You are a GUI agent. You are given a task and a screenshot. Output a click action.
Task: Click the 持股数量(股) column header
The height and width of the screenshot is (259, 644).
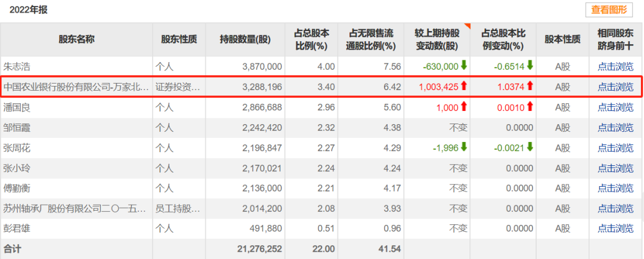point(245,39)
